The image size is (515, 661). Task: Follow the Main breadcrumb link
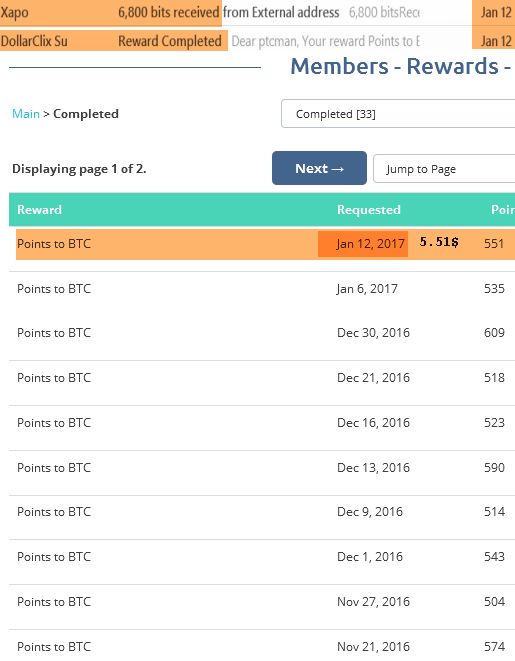26,114
